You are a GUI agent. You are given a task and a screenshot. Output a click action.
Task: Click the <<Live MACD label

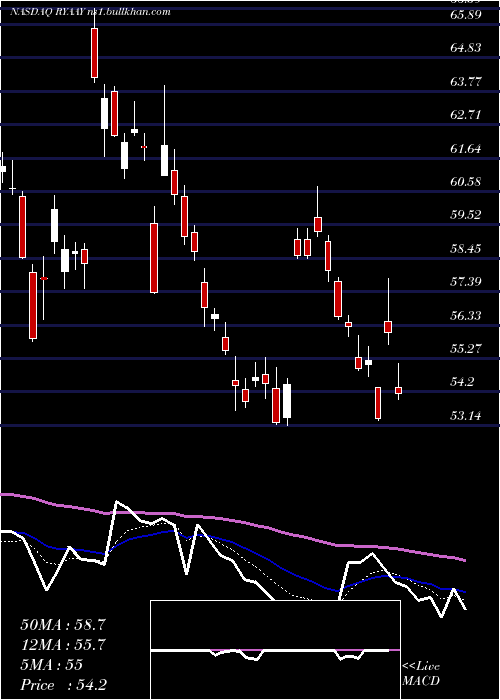click(x=421, y=674)
